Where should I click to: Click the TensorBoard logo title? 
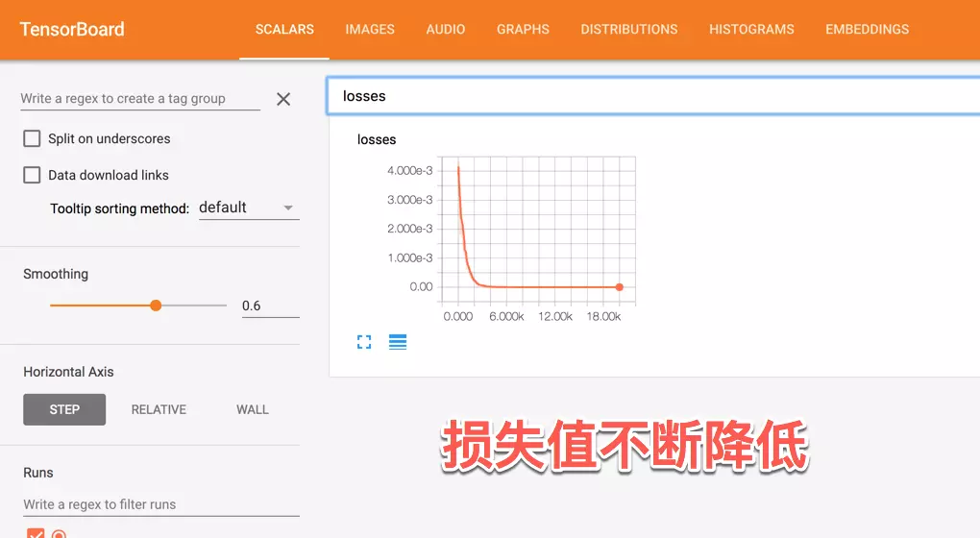73,29
